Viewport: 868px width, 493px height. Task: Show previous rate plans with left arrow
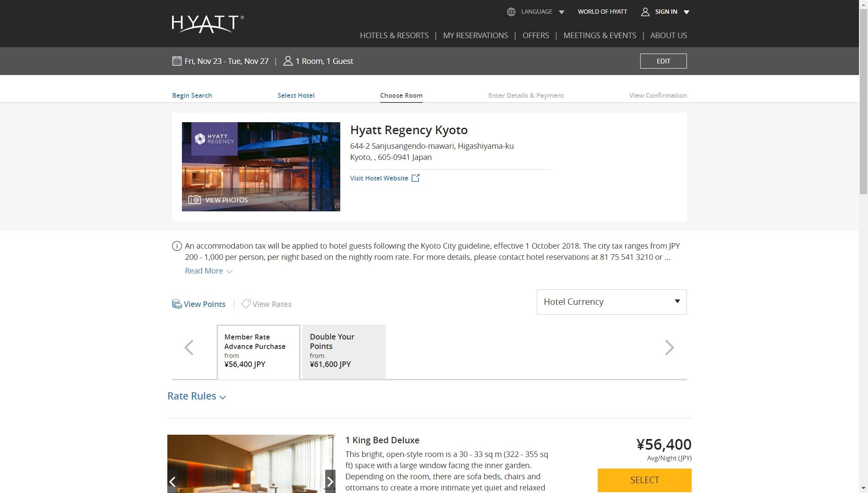[x=189, y=348]
